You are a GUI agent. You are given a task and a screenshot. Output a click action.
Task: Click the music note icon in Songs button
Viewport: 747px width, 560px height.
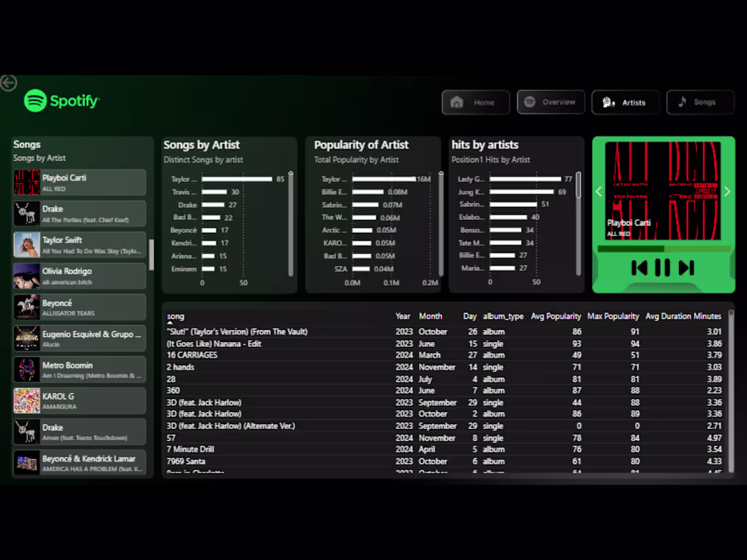click(x=682, y=101)
